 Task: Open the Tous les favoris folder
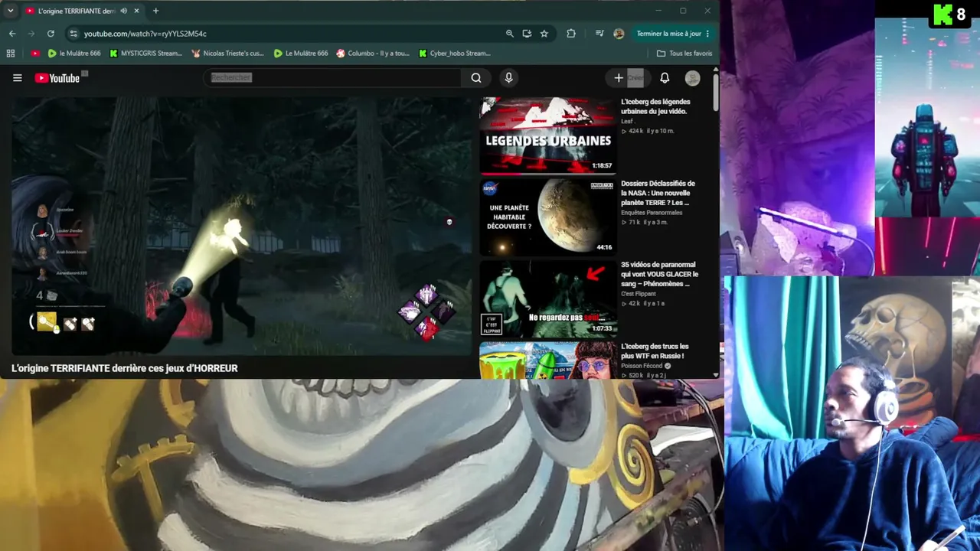click(684, 54)
